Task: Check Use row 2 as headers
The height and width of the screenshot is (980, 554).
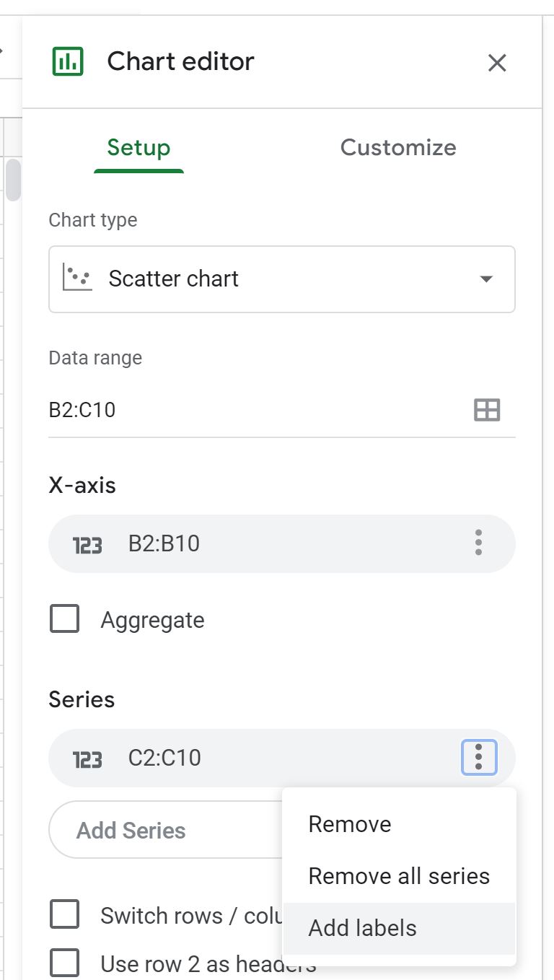Action: pos(64,963)
